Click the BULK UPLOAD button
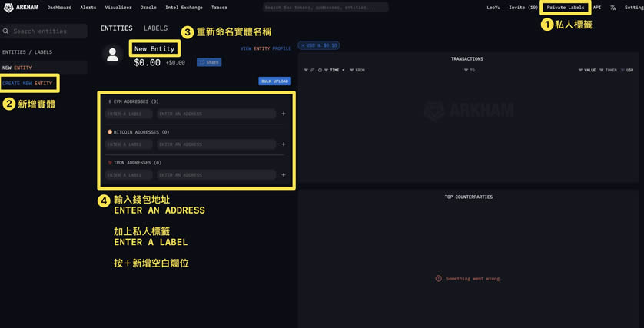 coord(274,81)
